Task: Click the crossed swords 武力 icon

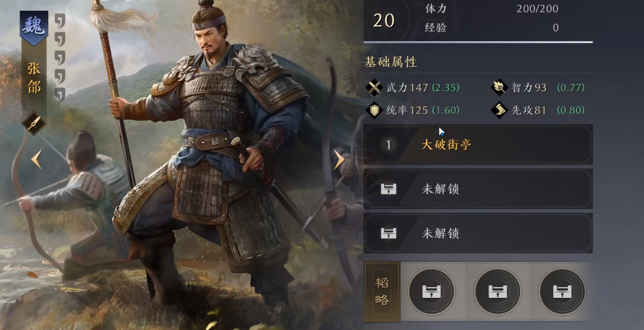Action: tap(374, 87)
